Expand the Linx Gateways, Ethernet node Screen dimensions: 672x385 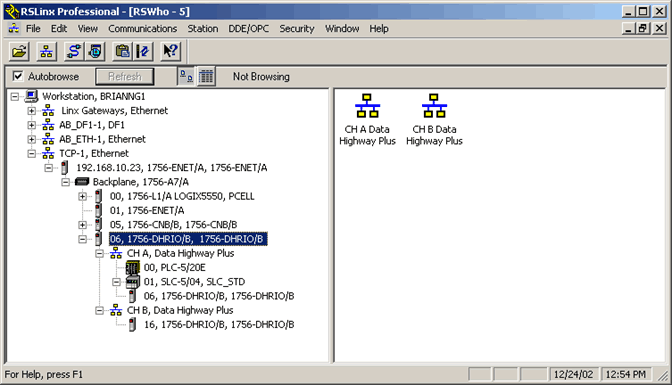pos(32,111)
